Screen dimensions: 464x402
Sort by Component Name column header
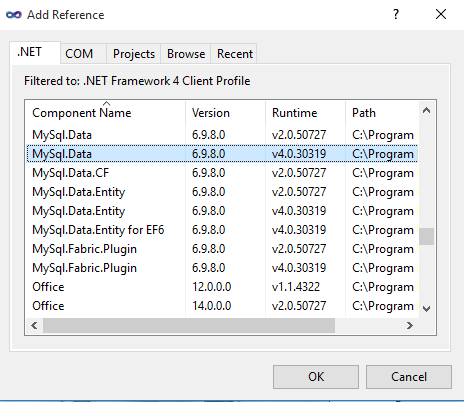(105, 113)
